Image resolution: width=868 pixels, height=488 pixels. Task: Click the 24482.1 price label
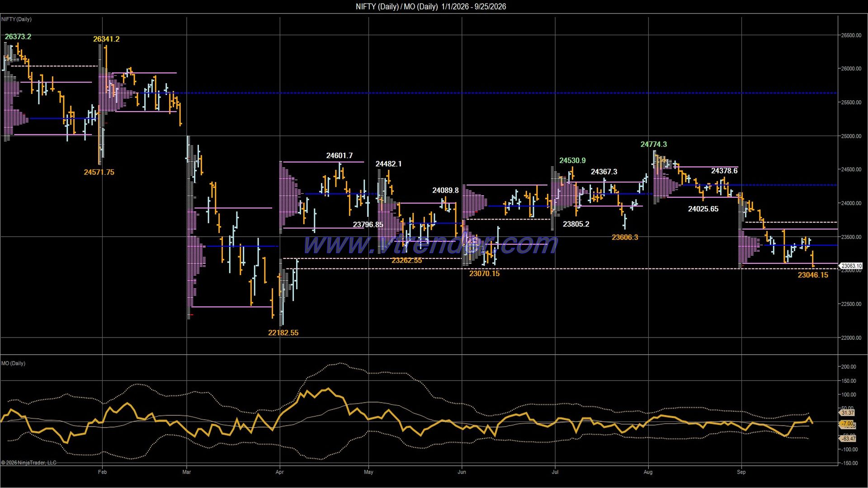(388, 164)
